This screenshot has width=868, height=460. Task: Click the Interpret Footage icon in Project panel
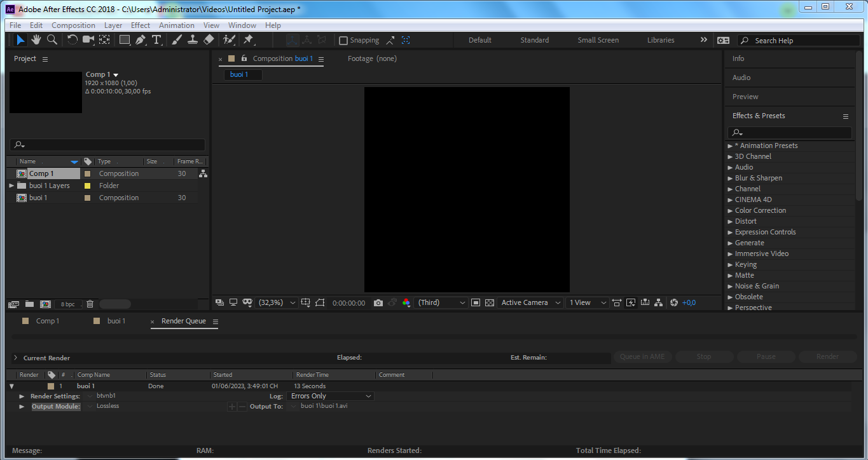15,304
